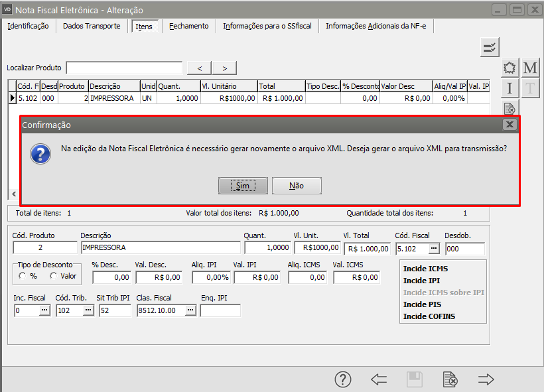Open the Clas. Fiscal lookup button
The image size is (544, 392).
(x=190, y=310)
